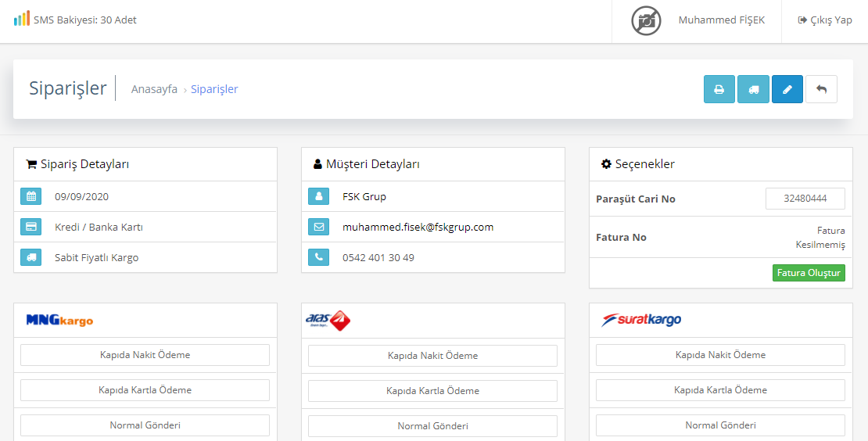
Task: Click the envelope icon beside the email
Action: pos(319,227)
